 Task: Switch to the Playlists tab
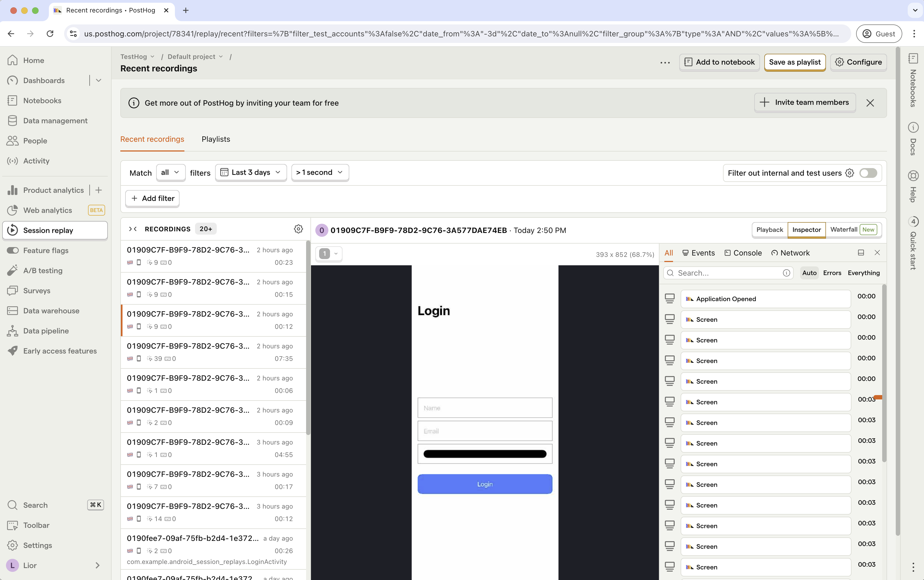[x=216, y=139]
